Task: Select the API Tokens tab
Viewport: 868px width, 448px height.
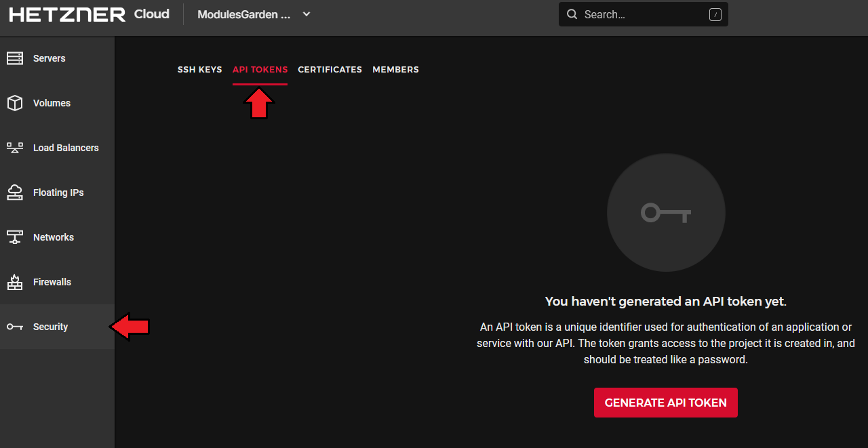Action: click(260, 69)
